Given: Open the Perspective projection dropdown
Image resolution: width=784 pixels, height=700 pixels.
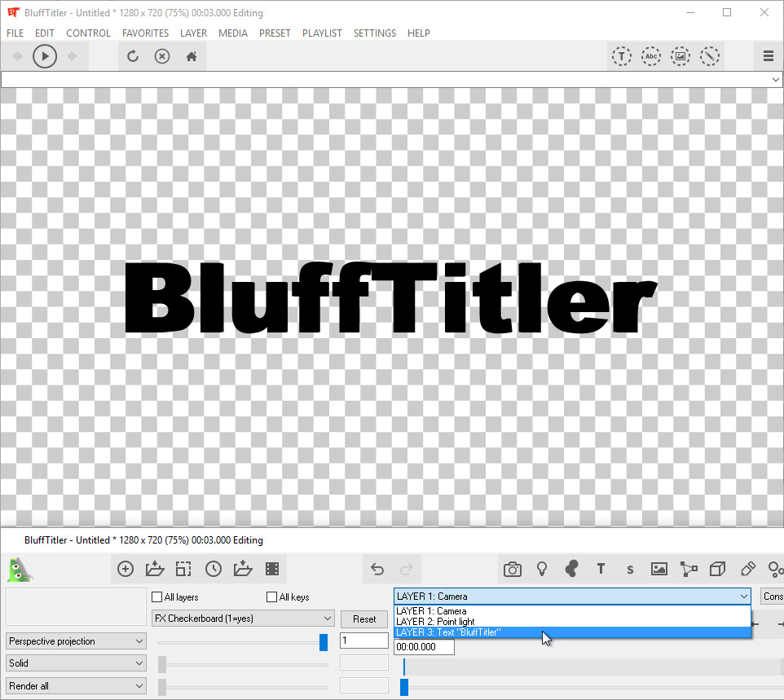Looking at the screenshot, I should tap(76, 641).
